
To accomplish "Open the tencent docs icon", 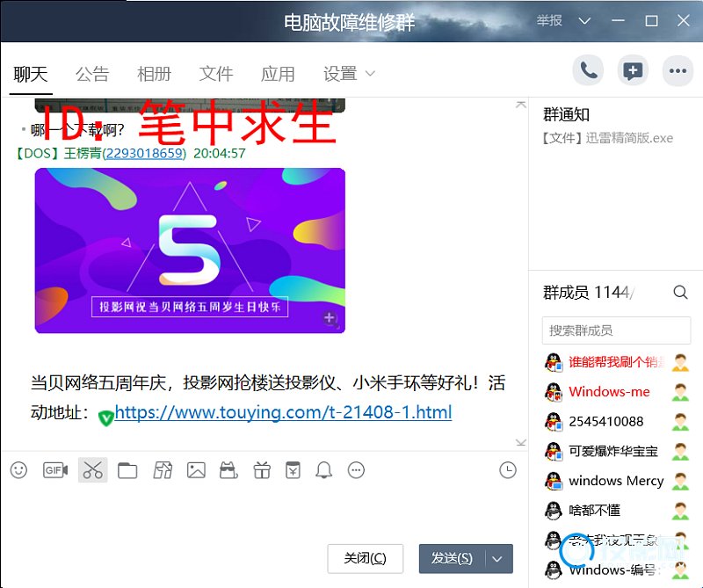I will point(163,470).
